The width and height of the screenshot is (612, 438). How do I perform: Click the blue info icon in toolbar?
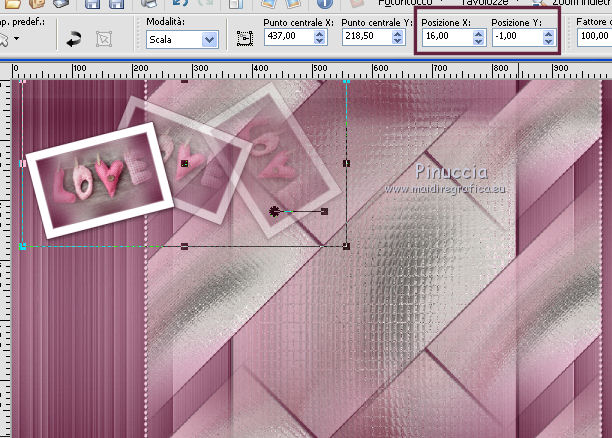coord(325,3)
